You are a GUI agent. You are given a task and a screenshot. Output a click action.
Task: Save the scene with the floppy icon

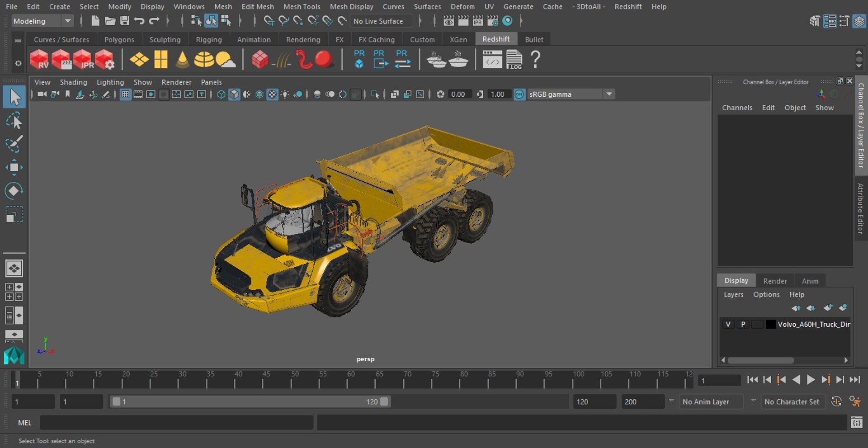point(125,21)
